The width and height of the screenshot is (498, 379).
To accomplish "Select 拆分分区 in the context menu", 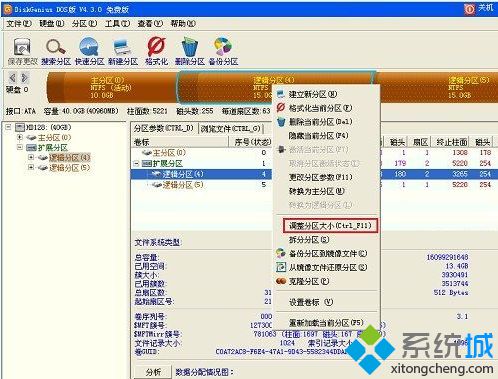I will [x=309, y=240].
